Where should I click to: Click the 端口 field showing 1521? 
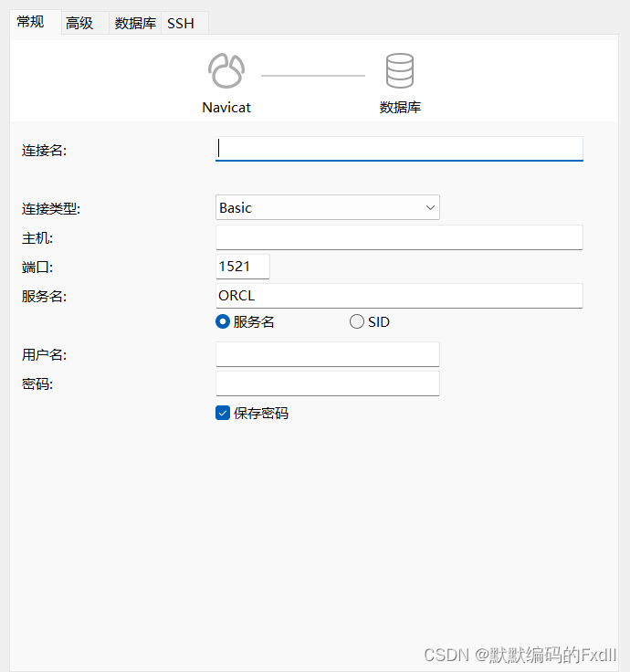[x=243, y=267]
